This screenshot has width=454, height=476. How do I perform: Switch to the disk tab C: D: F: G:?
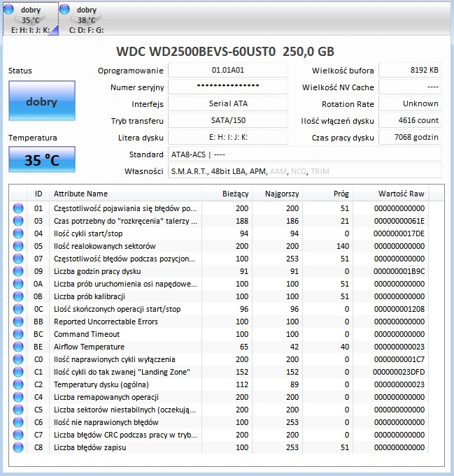[x=87, y=19]
